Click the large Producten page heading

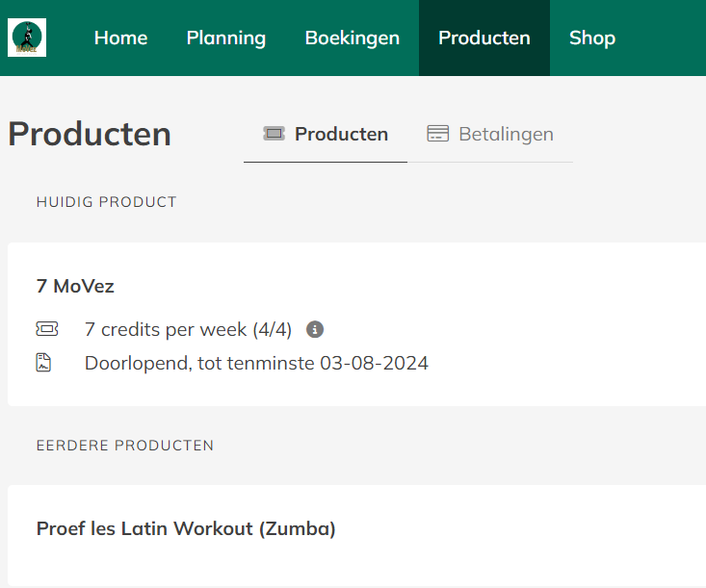[x=90, y=134]
